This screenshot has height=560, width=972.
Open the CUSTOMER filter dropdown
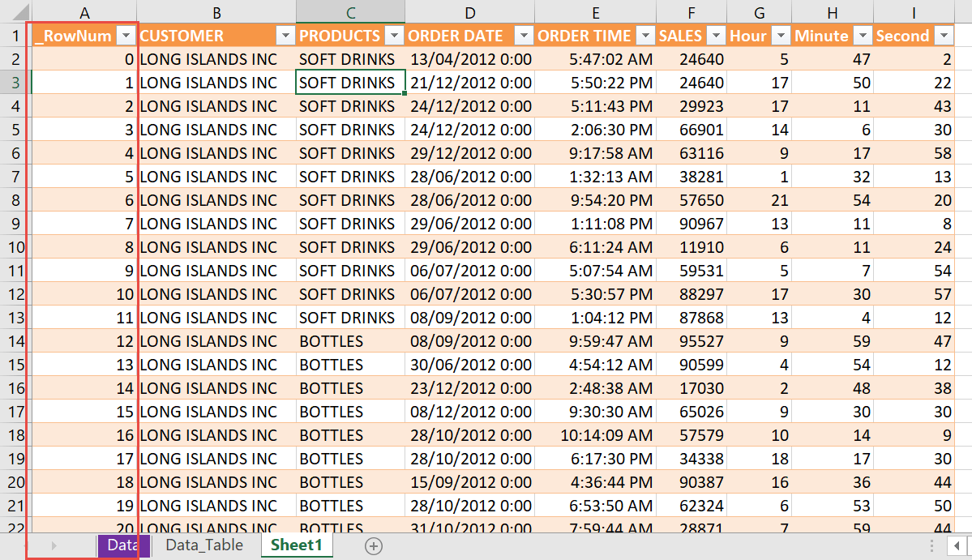pyautogui.click(x=285, y=36)
